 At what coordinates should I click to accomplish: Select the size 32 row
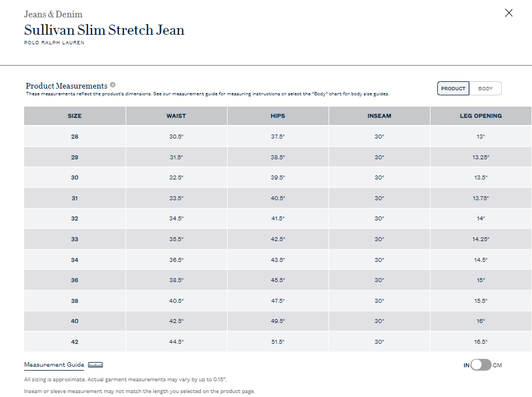click(277, 219)
